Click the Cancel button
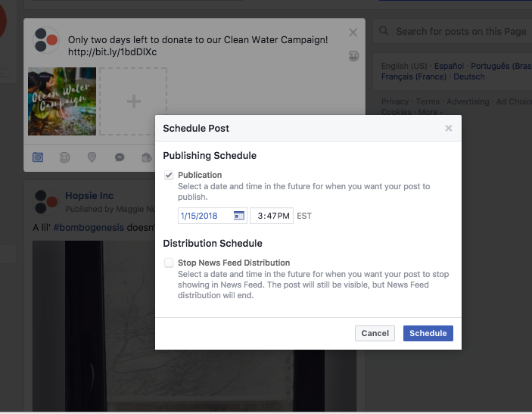 point(375,333)
